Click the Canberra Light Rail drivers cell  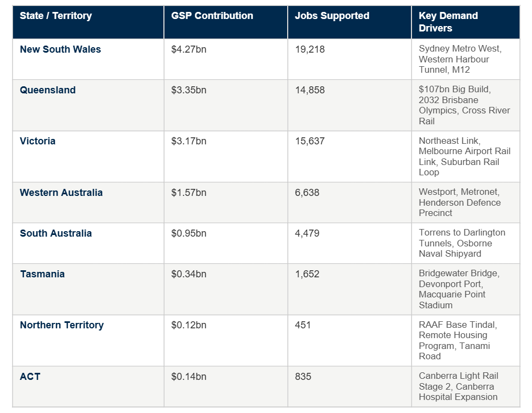[x=459, y=386]
